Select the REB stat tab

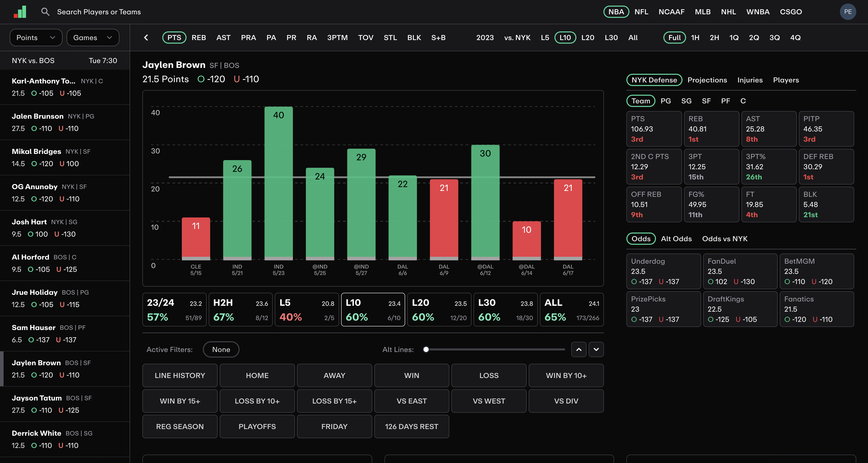click(199, 38)
